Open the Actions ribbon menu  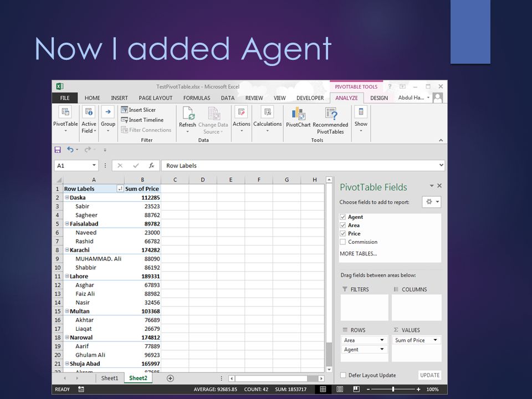241,119
